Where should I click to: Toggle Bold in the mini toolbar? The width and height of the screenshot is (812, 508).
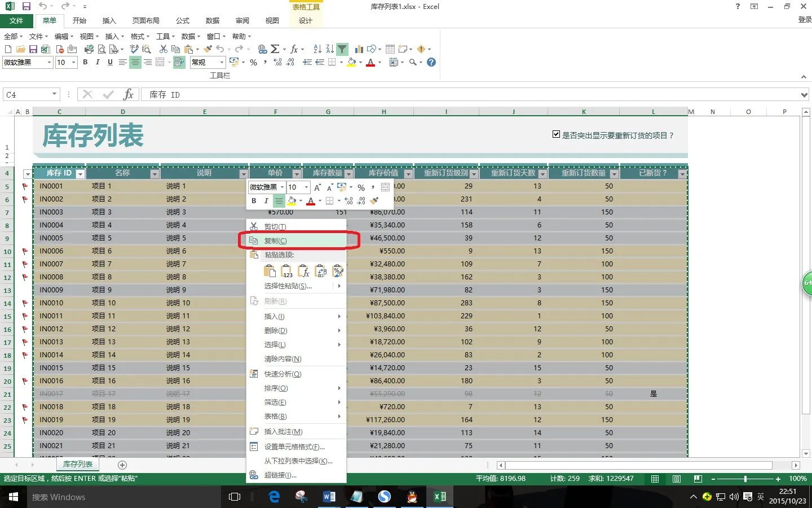254,201
